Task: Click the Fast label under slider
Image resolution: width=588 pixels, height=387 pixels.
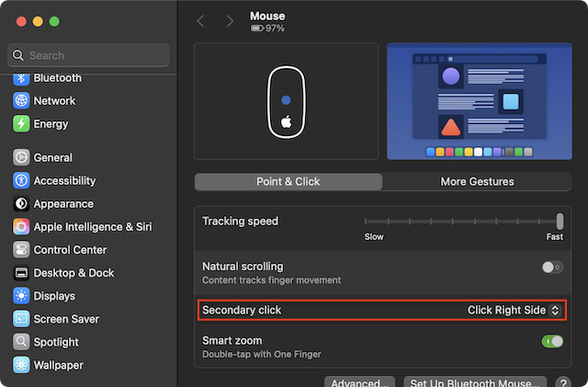Action: pos(555,237)
